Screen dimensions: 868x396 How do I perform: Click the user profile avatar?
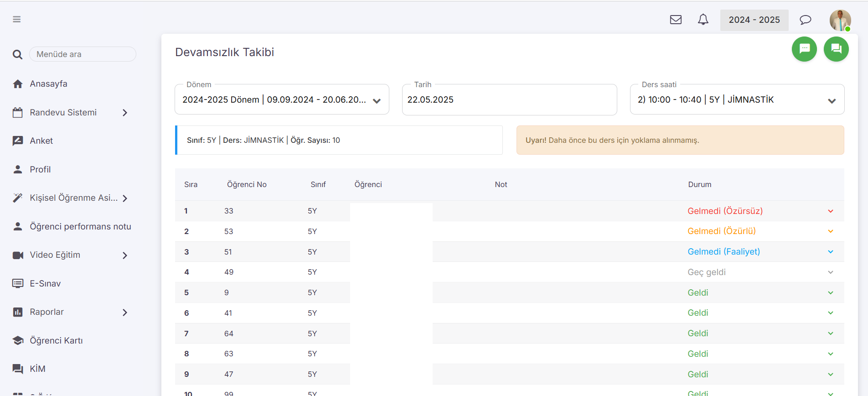point(840,21)
